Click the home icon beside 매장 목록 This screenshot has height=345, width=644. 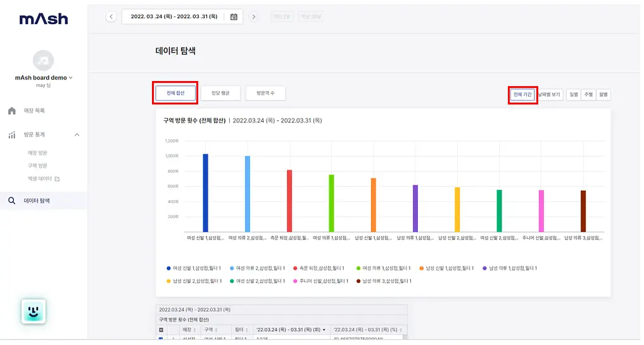pyautogui.click(x=12, y=111)
